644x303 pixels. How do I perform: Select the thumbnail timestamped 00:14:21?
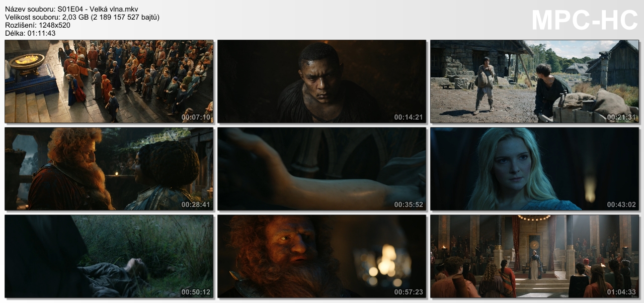point(321,81)
